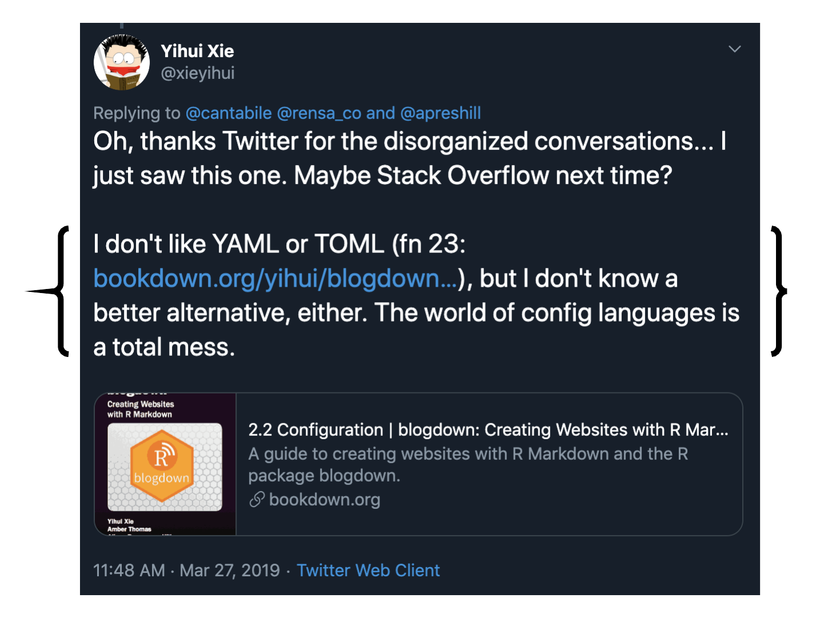840x618 pixels.
Task: Follow the bookdown.org/yihui/blogdown link
Action: click(275, 279)
